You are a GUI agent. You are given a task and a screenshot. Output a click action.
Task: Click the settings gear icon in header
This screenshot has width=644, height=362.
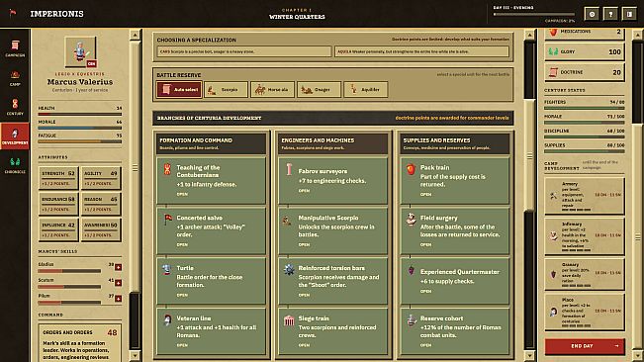[x=592, y=14]
